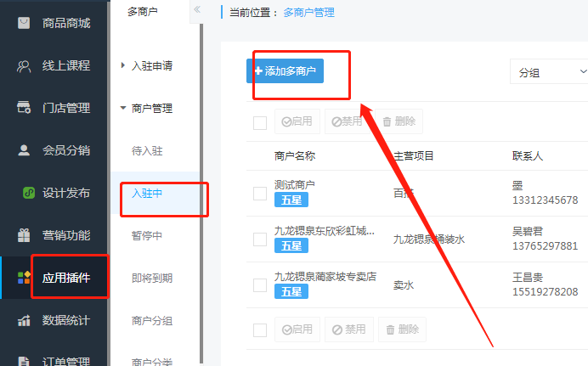Screen dimensions: 588x366
Task: Click the 门店管理 store icon
Action: coord(24,108)
